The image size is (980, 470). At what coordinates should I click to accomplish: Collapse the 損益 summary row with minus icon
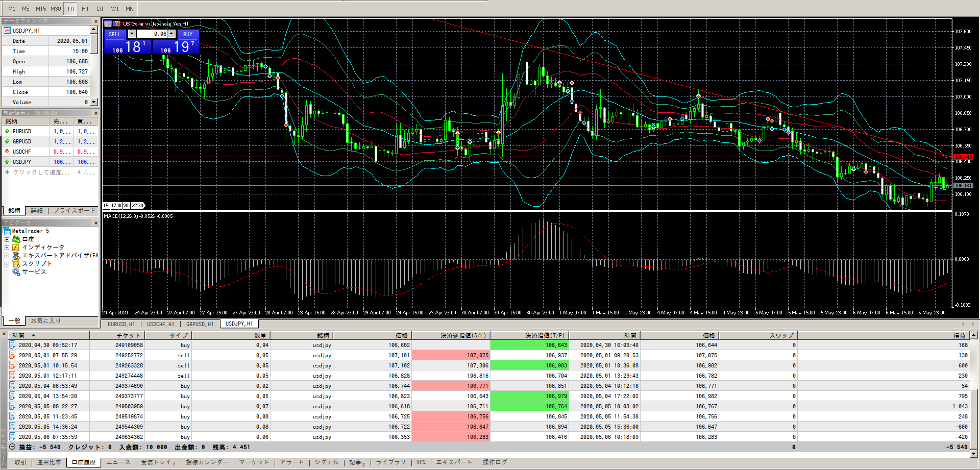(12, 447)
